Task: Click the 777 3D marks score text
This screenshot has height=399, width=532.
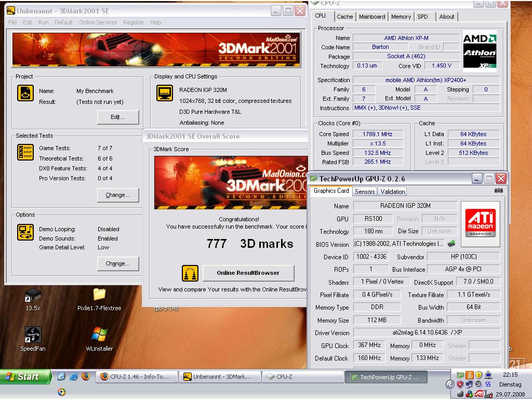Action: click(x=250, y=244)
